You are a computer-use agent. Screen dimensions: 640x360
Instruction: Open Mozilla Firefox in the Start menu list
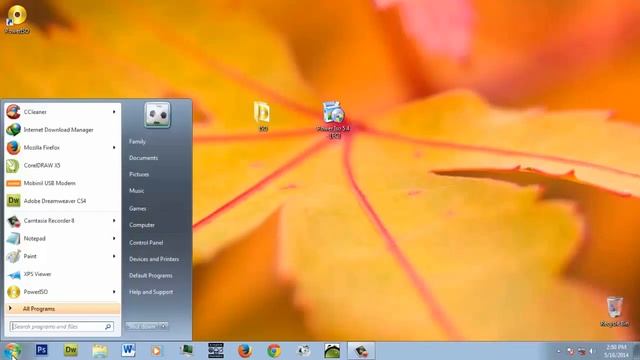(62, 147)
